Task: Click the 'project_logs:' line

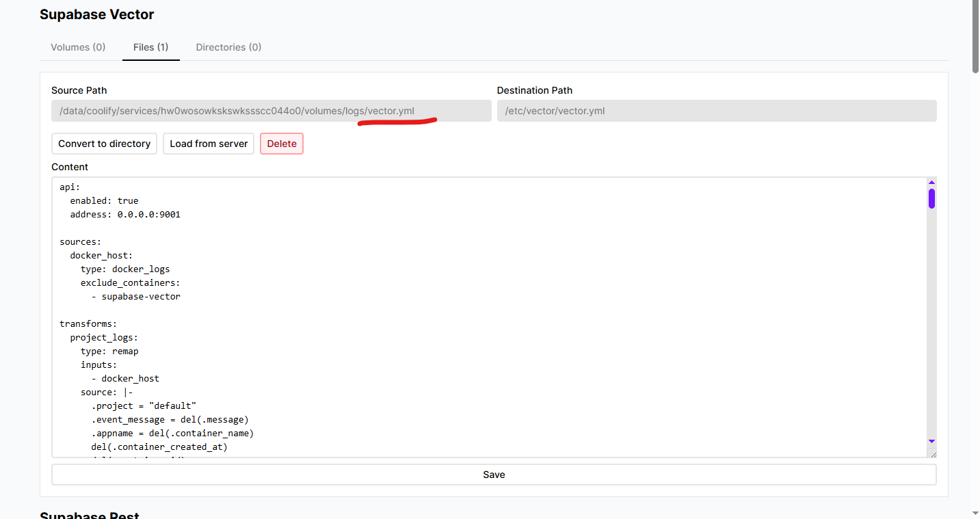Action: click(x=104, y=338)
